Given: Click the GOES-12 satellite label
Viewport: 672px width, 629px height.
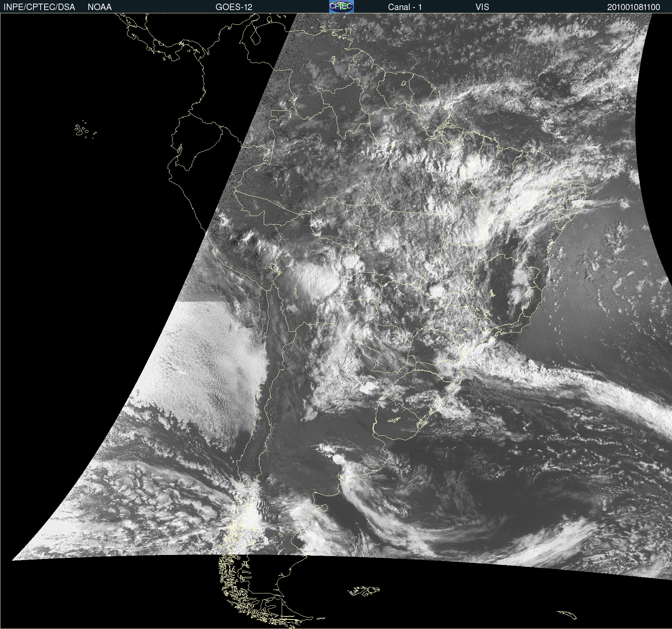Looking at the screenshot, I should pyautogui.click(x=234, y=7).
